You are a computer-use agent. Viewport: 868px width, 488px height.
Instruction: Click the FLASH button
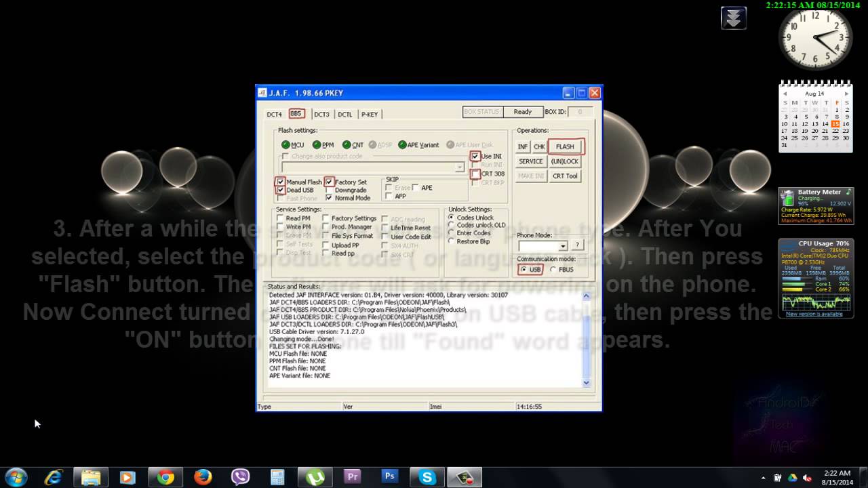pos(565,146)
